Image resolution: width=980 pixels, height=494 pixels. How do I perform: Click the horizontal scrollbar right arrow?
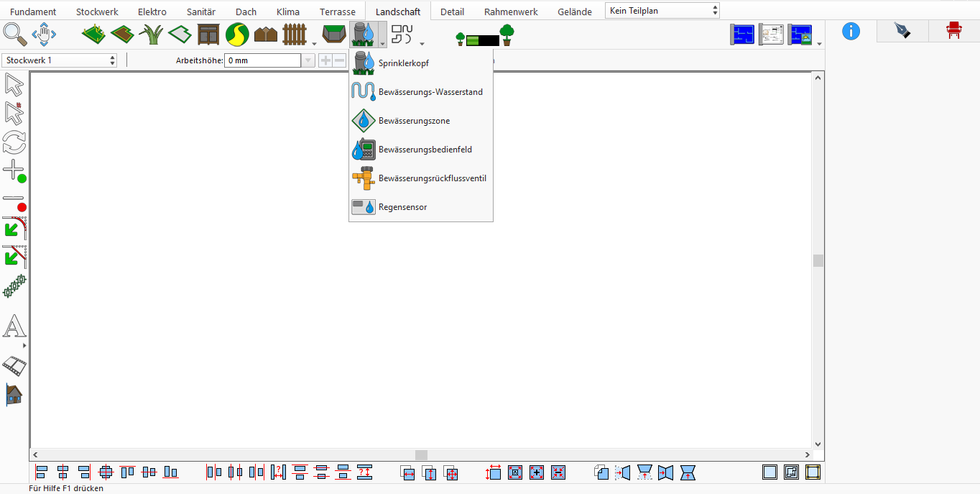pos(808,455)
